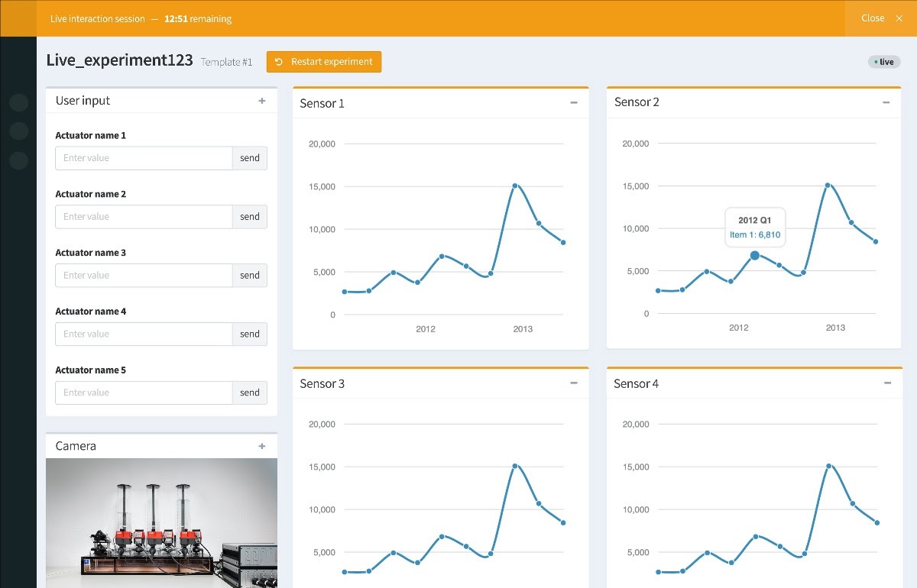Send value for Actuator name 3
The image size is (917, 588).
[250, 276]
